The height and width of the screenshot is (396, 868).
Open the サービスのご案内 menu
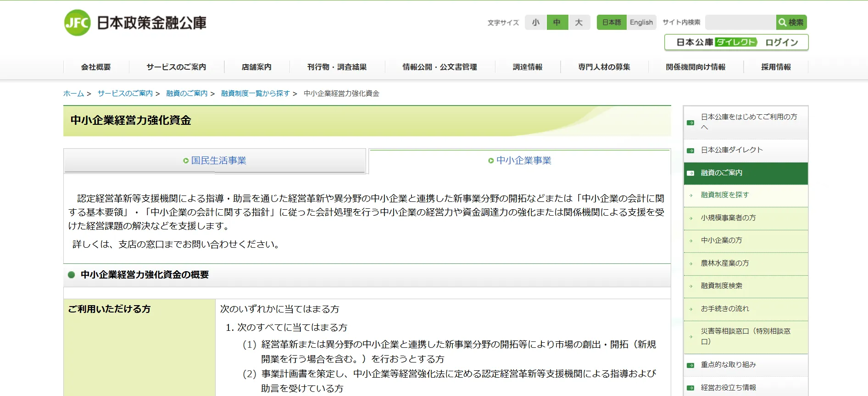(x=177, y=67)
